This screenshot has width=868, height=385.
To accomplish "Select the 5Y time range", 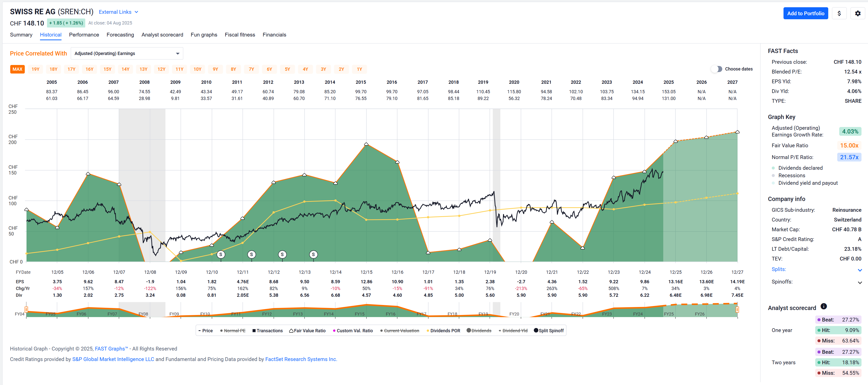I will (287, 69).
